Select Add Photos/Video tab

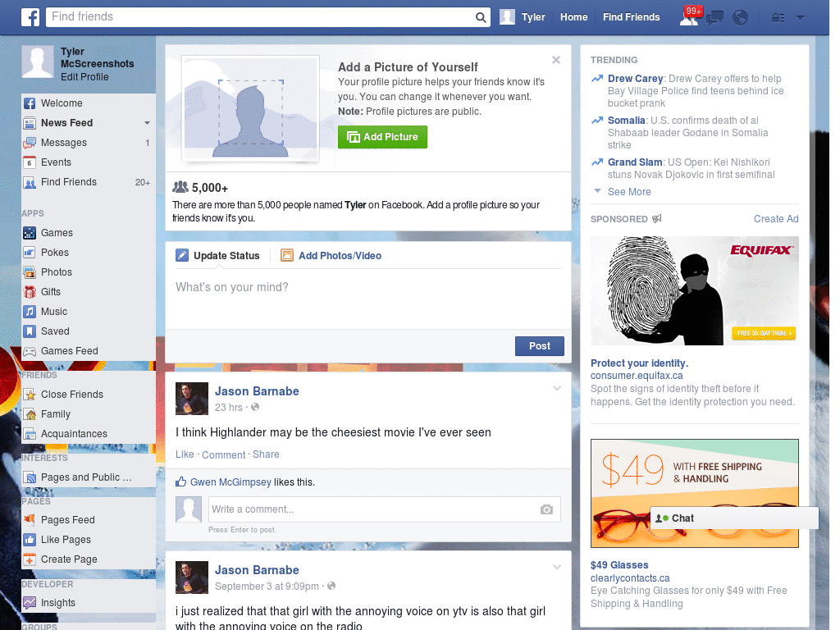(x=331, y=256)
